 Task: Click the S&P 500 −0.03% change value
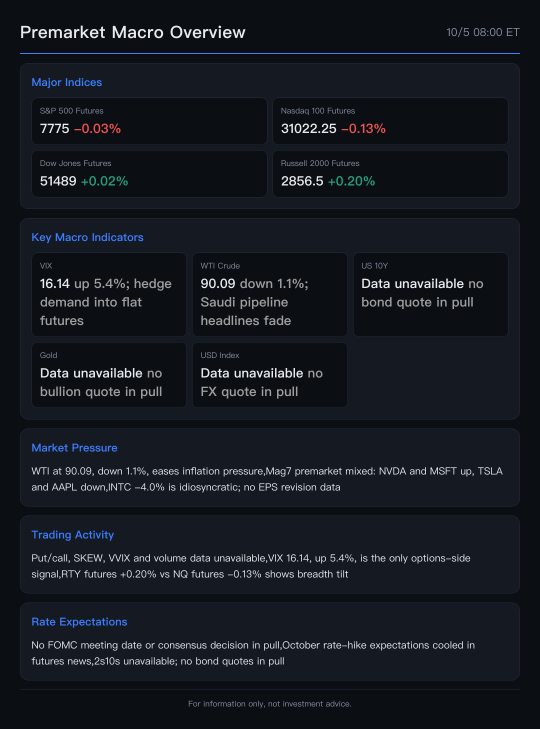tap(97, 129)
